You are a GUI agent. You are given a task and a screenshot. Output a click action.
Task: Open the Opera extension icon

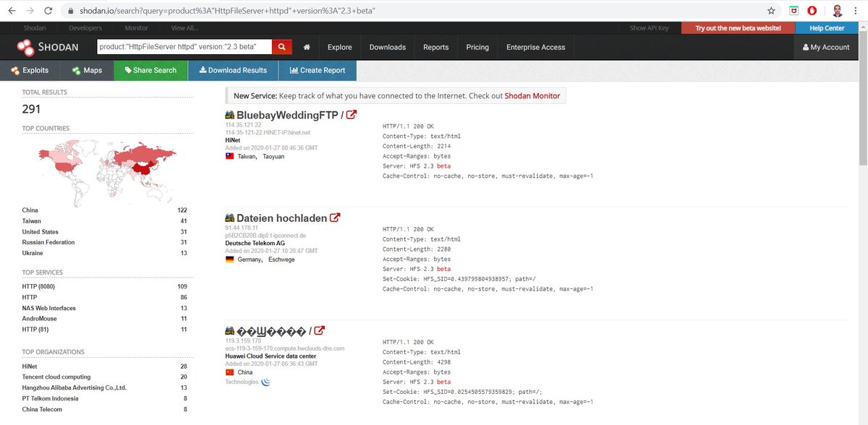click(x=812, y=11)
